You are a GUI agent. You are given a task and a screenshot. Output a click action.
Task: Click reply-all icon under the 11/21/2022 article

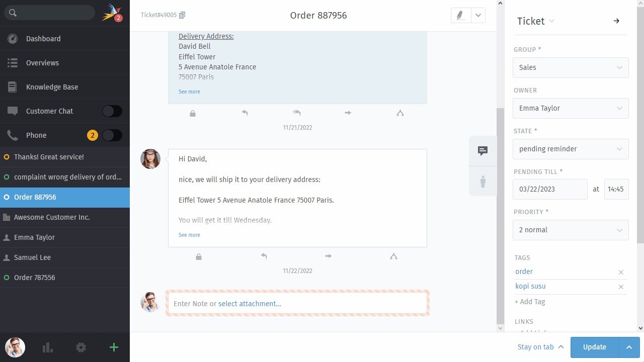click(297, 113)
